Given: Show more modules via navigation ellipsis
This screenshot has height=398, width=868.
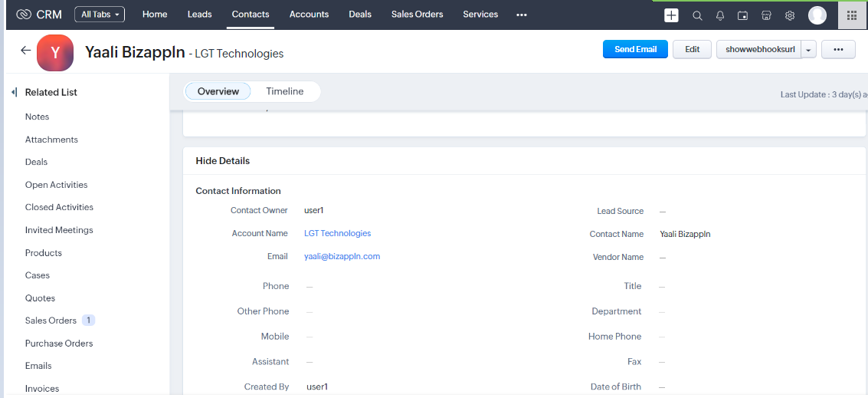Looking at the screenshot, I should pyautogui.click(x=522, y=15).
